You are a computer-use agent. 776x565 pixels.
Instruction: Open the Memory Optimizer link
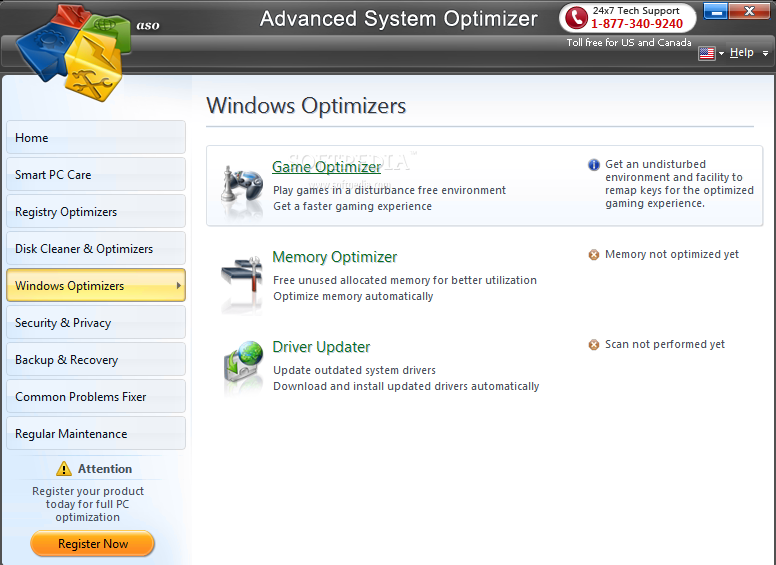pyautogui.click(x=335, y=257)
